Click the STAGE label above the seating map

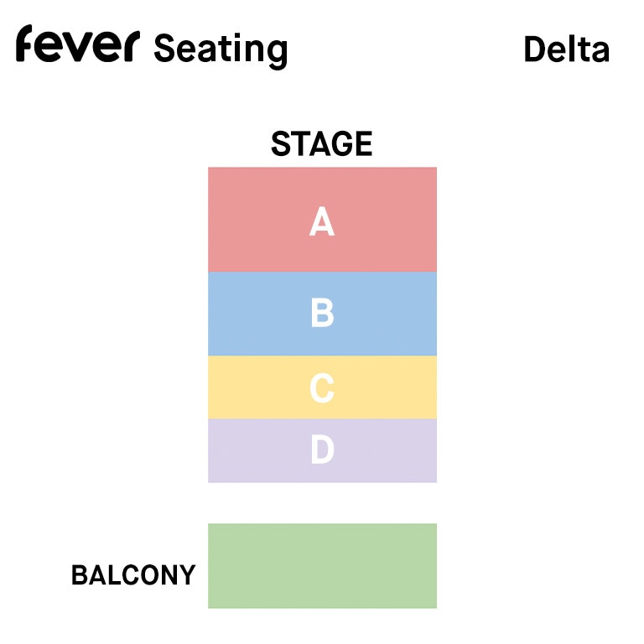pyautogui.click(x=322, y=143)
